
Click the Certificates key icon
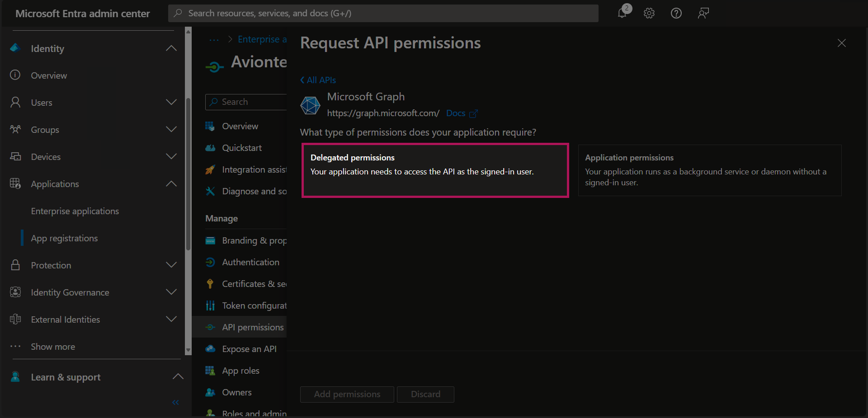[x=210, y=284]
